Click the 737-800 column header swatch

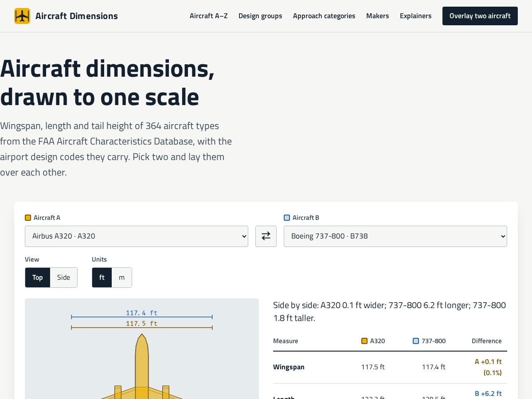click(x=416, y=341)
